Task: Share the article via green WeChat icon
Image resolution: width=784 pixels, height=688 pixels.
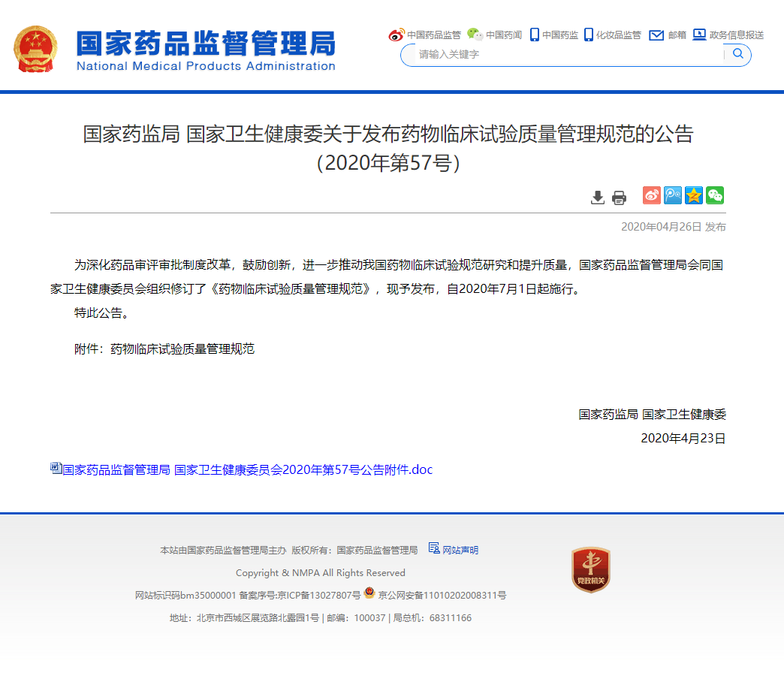Action: (714, 195)
